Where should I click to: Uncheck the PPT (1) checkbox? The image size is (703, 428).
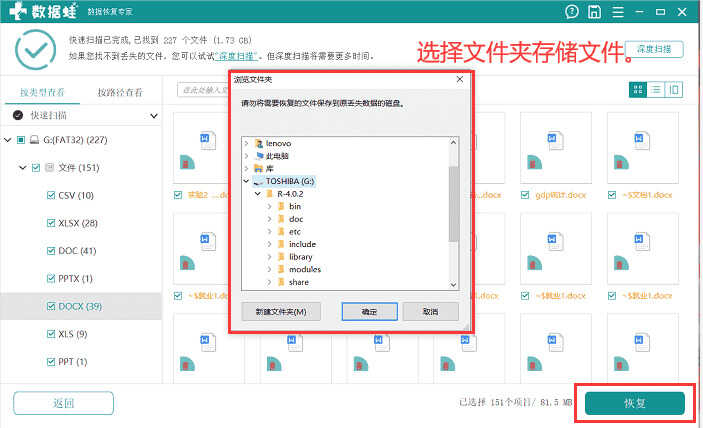51,362
